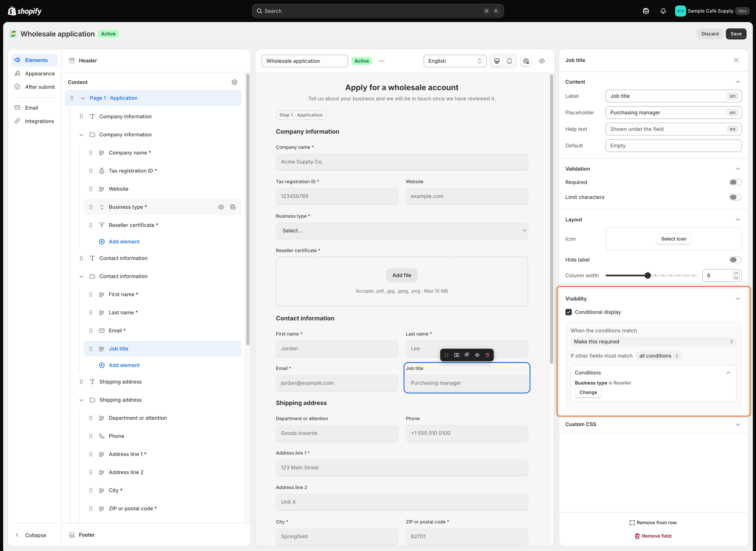Viewport: 756px width, 551px height.
Task: Open content settings gear icon
Action: click(234, 82)
